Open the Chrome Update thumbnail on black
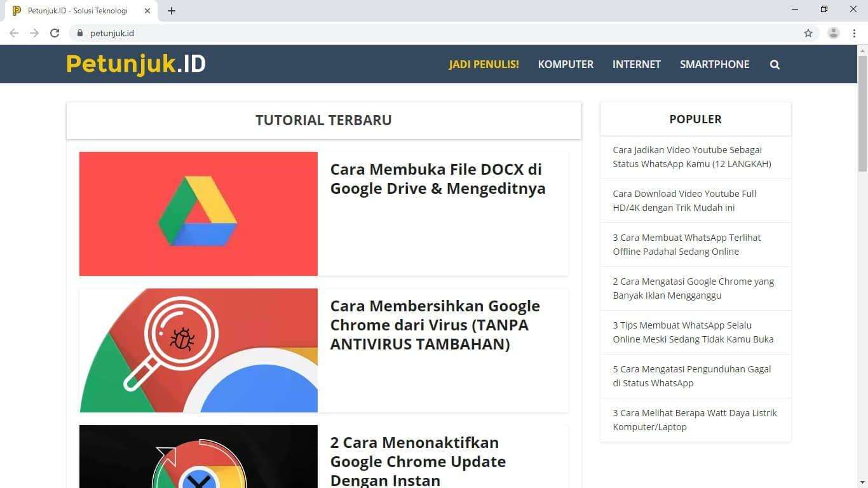This screenshot has height=488, width=868. click(x=198, y=456)
